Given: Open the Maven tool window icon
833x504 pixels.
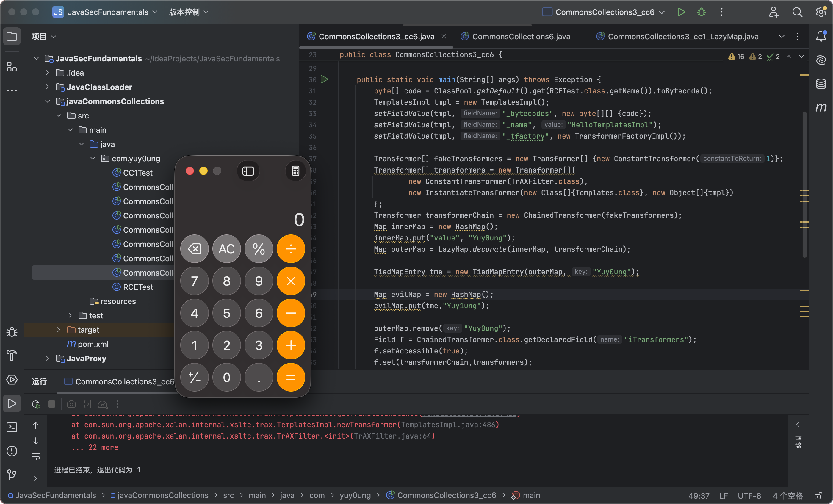Looking at the screenshot, I should [x=821, y=108].
